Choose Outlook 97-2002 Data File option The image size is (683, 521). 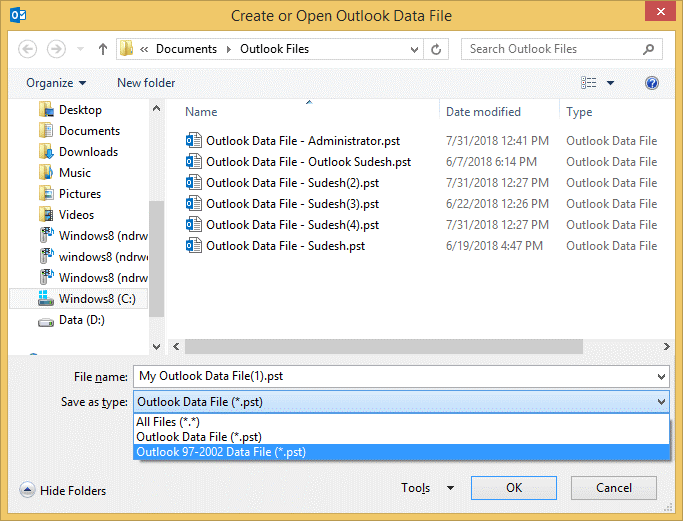coord(401,452)
